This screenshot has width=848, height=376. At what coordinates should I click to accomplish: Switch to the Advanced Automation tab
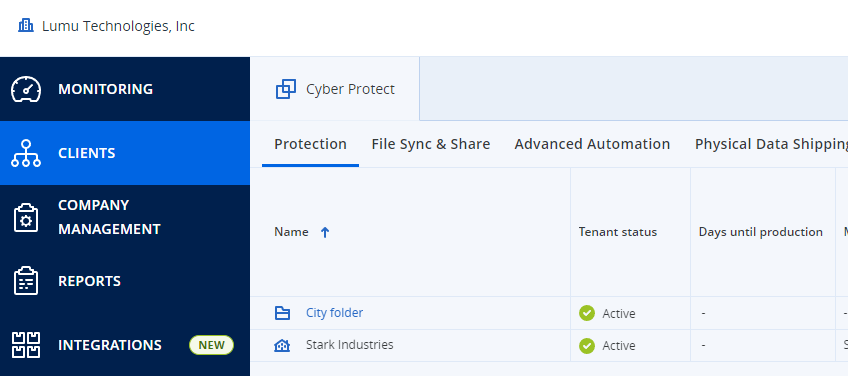(x=592, y=144)
